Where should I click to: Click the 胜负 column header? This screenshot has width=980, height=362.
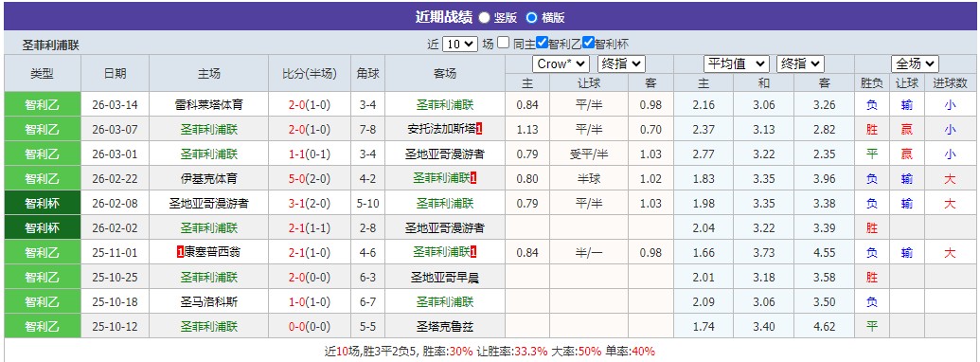(872, 82)
